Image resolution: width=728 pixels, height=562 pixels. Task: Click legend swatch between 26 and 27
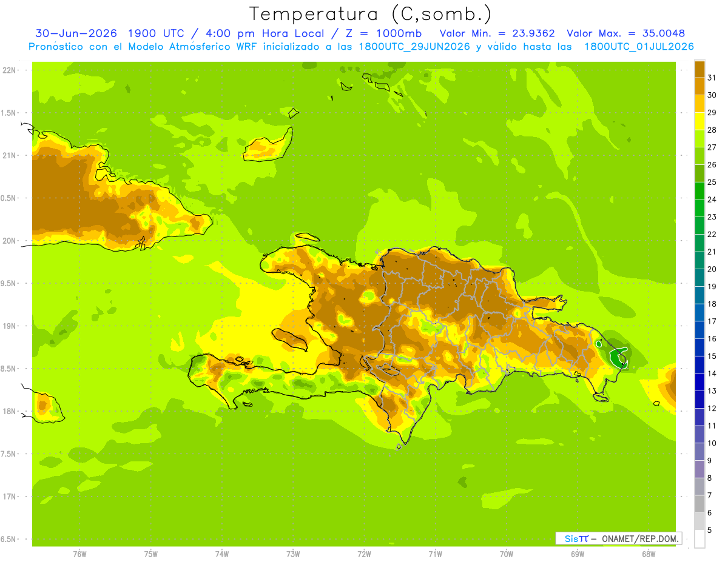[699, 156]
